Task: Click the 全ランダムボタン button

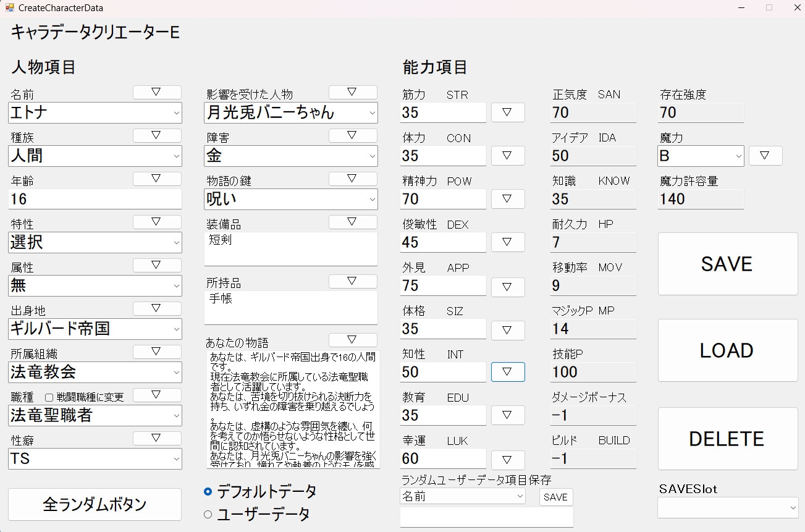Action: coord(95,505)
